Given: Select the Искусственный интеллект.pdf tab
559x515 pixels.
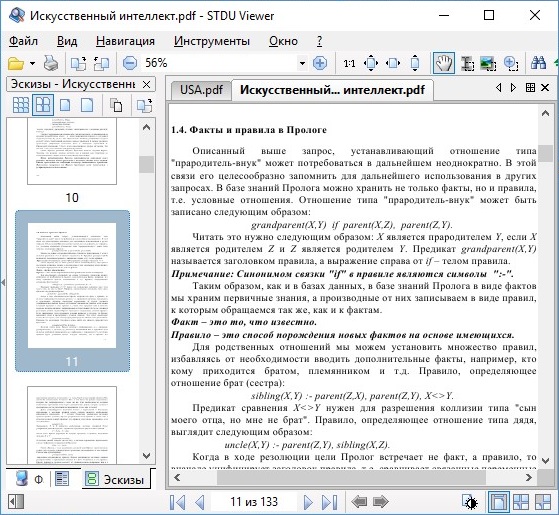Looking at the screenshot, I should pyautogui.click(x=332, y=89).
